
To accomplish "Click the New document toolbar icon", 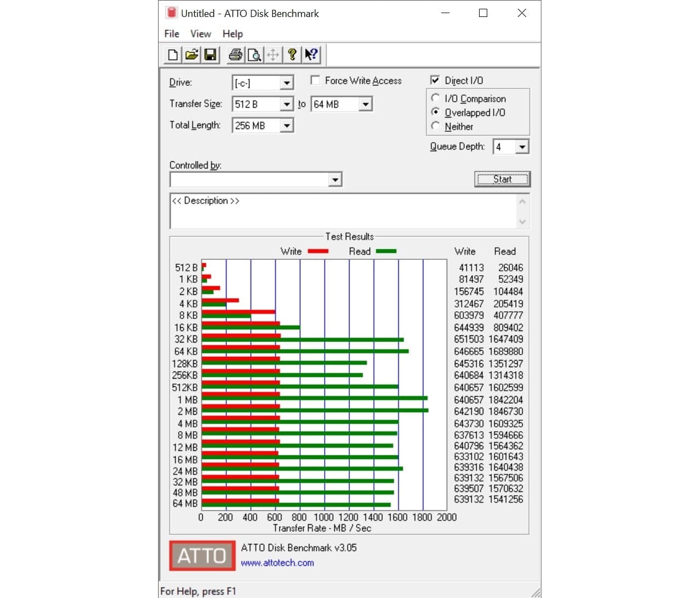I will pyautogui.click(x=173, y=55).
